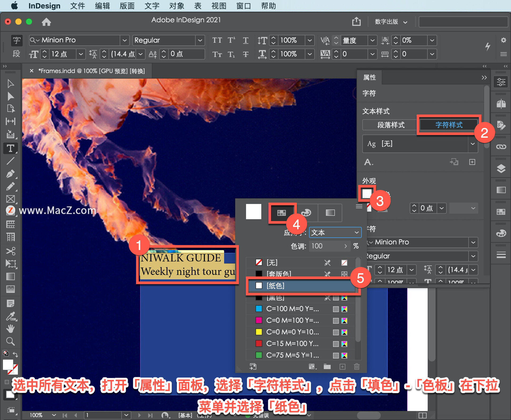Delete swatch with trash icon
The width and height of the screenshot is (511, 420).
357,367
